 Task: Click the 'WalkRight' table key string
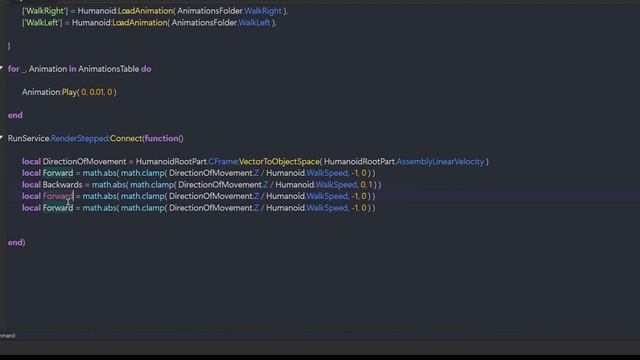coord(45,11)
